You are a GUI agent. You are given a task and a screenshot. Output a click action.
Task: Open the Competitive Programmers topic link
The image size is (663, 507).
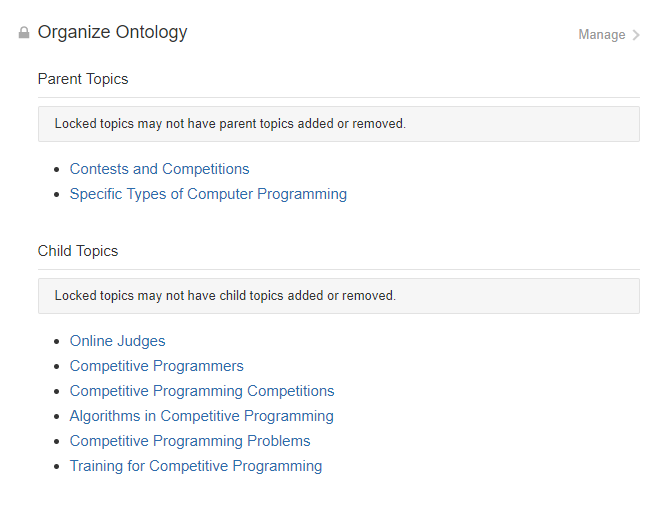[156, 366]
